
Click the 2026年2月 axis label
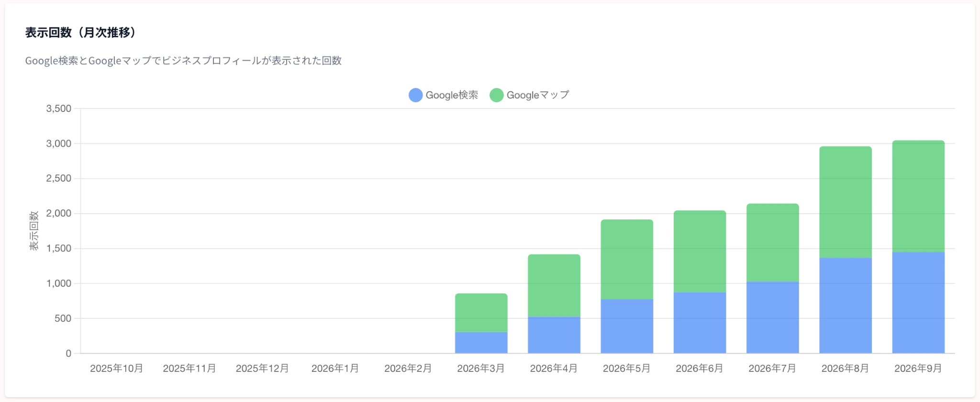408,369
